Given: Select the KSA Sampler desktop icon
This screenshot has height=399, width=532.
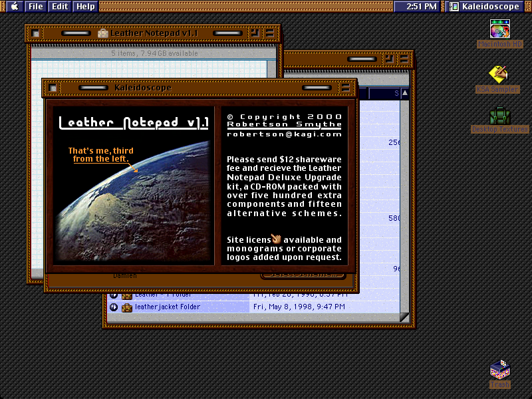Looking at the screenshot, I should (497, 74).
